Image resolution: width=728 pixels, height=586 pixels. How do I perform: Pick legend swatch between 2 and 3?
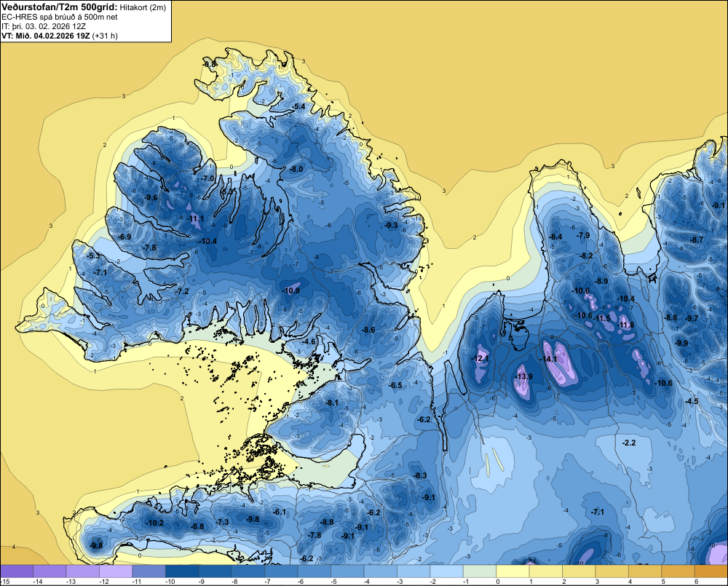click(579, 571)
